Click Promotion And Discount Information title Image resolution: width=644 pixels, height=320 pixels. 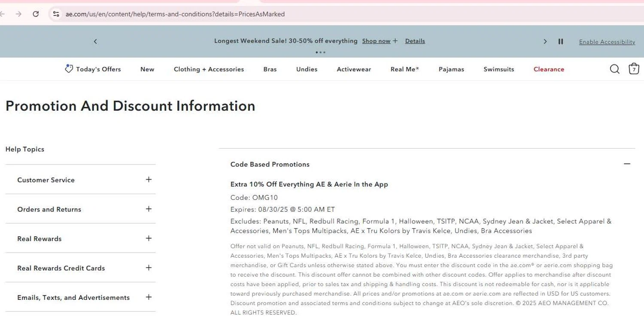131,106
